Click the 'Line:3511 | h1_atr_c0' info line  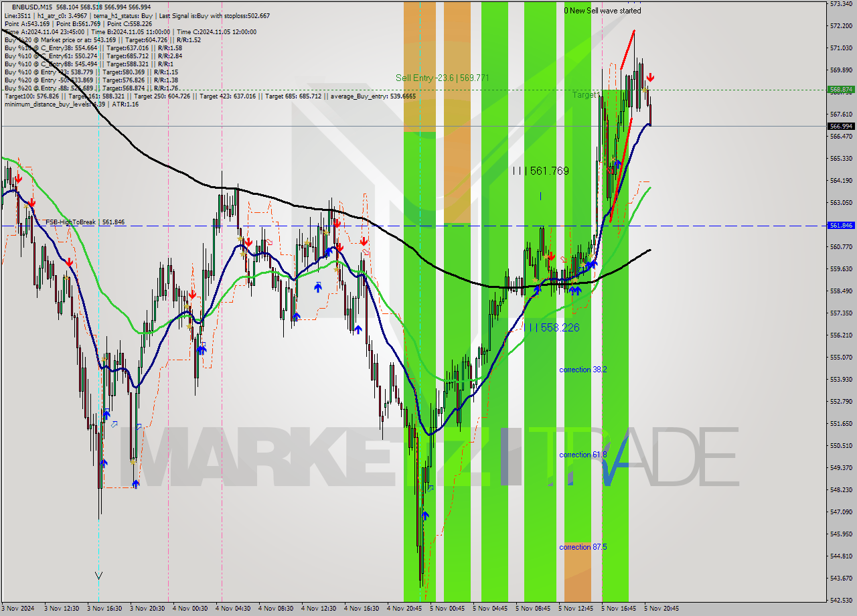click(x=137, y=15)
